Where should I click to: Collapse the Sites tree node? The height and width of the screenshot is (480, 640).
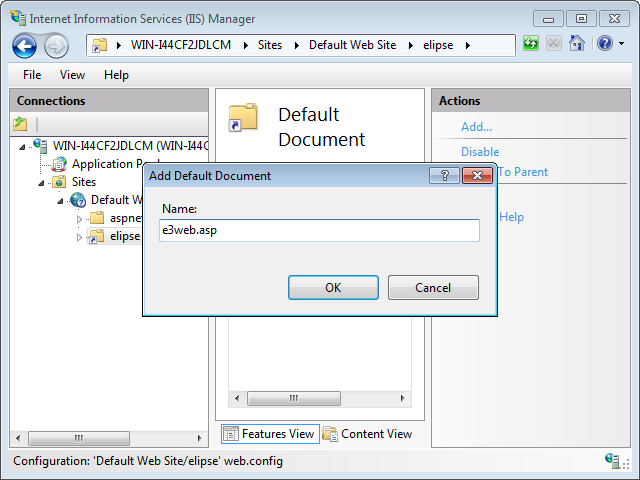(x=41, y=183)
